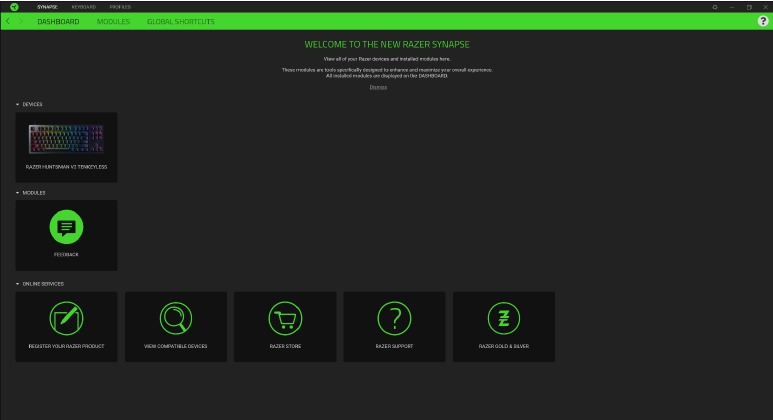The height and width of the screenshot is (420, 773).
Task: Click the Razer logo icon
Action: click(x=14, y=7)
